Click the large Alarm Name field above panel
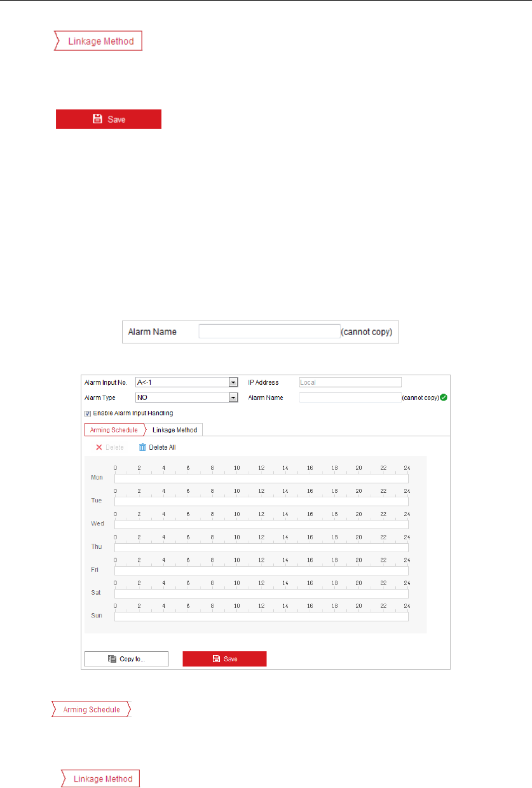Image resolution: width=532 pixels, height=788 pixels. click(x=269, y=332)
